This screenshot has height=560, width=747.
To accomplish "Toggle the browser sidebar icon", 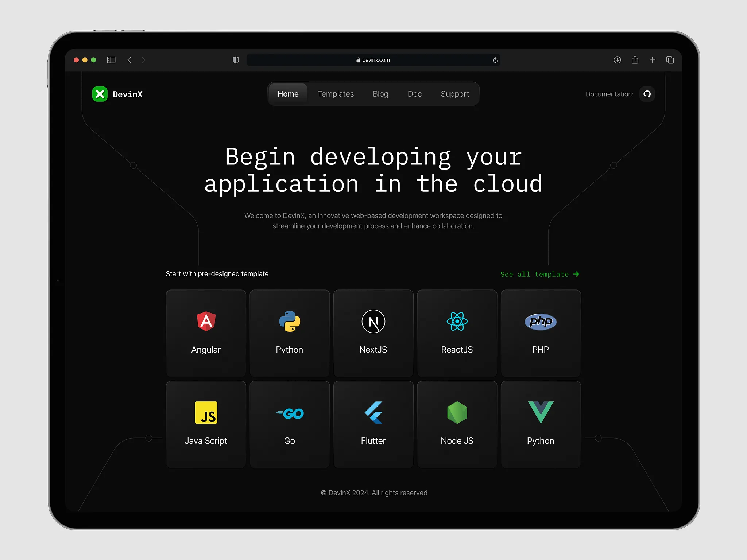I will pyautogui.click(x=111, y=60).
